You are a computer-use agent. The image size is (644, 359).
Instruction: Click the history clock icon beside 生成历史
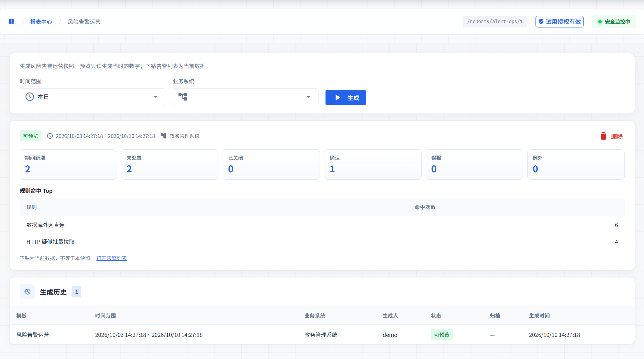(27, 292)
